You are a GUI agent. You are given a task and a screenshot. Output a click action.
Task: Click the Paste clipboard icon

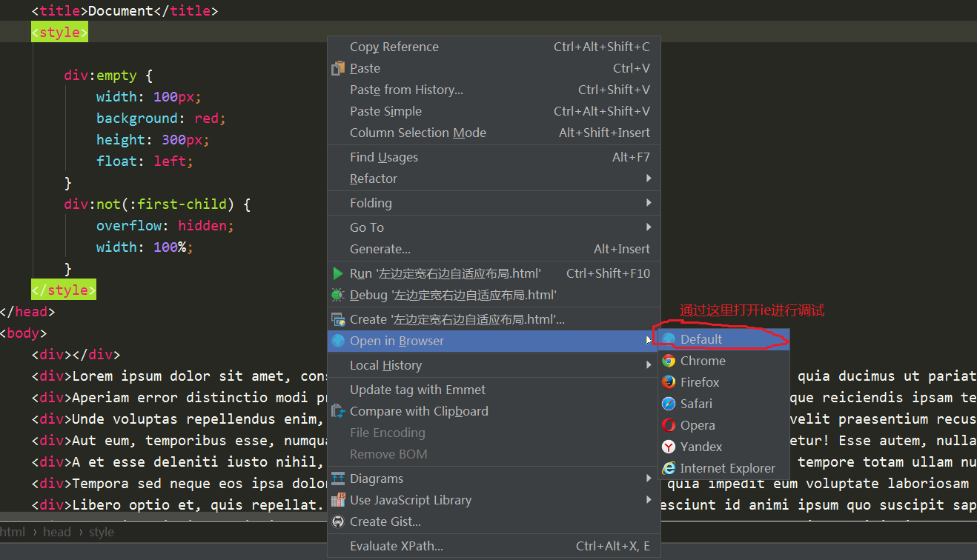(x=338, y=68)
